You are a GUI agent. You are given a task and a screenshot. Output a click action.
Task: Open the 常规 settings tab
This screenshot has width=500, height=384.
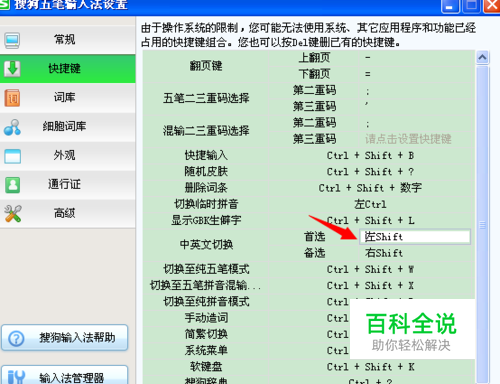(68, 40)
